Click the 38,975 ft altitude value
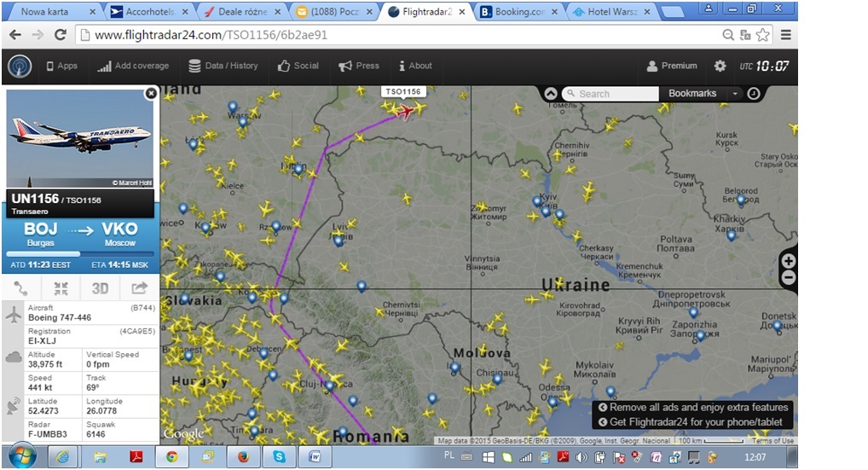The image size is (868, 470). [x=45, y=364]
